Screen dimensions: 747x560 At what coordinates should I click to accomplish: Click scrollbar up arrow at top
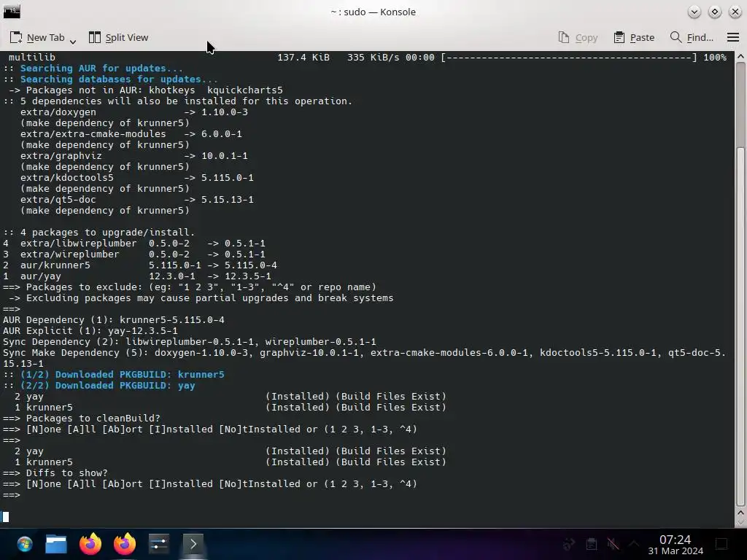pyautogui.click(x=740, y=57)
